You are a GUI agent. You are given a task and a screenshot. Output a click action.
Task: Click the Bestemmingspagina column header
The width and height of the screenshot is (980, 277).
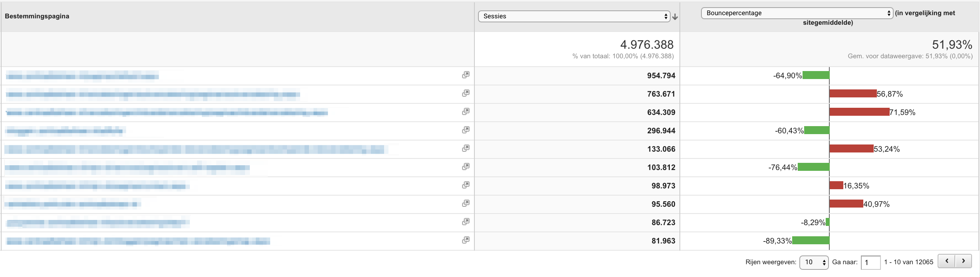(37, 16)
